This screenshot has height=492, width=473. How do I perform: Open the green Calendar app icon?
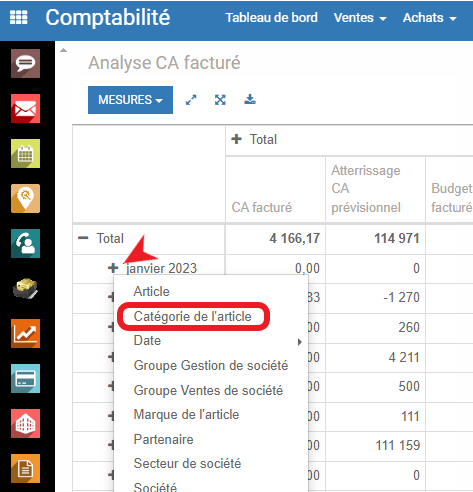point(25,153)
